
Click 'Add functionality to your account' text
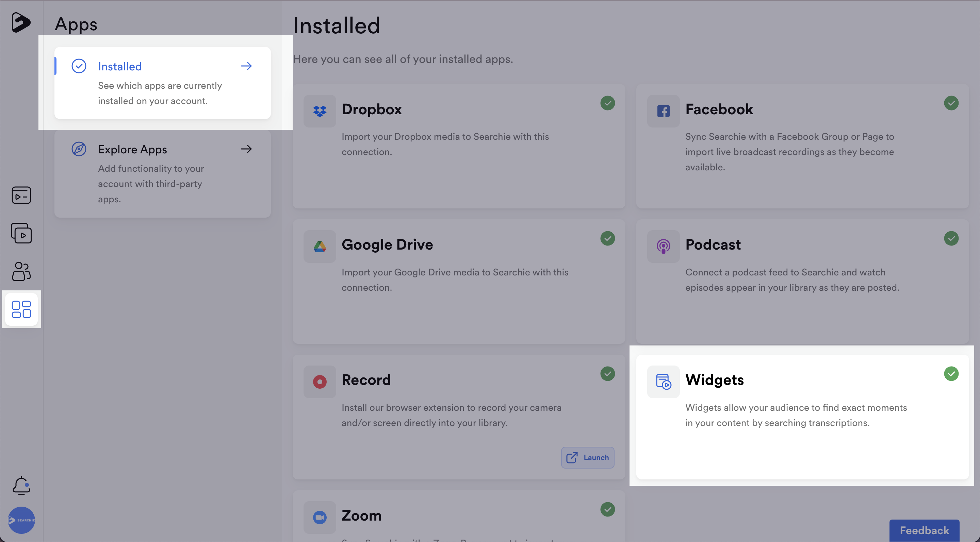click(151, 184)
